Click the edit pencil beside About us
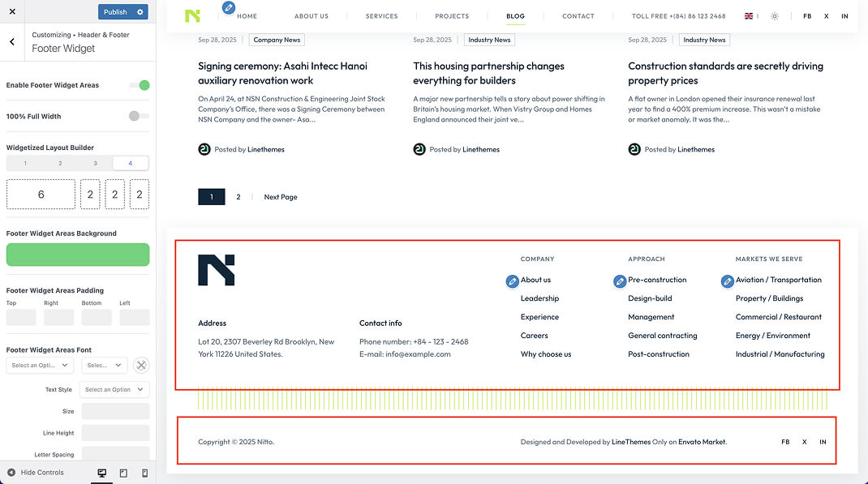Screen dimensions: 868x484 pos(512,281)
